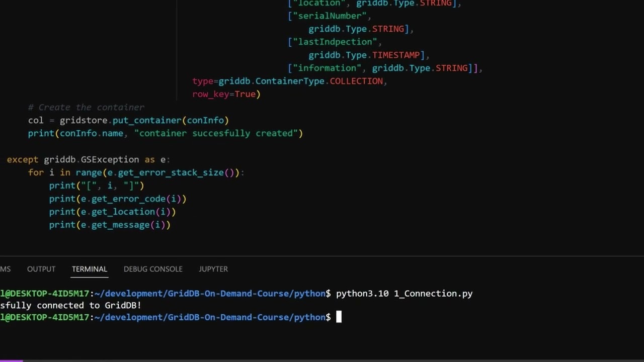Click the "information" column string
644x362 pixels.
327,68
